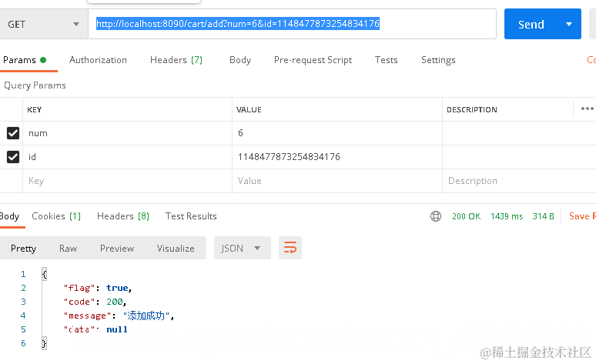Open the response Cookies (1) tab
The width and height of the screenshot is (596, 364).
click(x=56, y=216)
